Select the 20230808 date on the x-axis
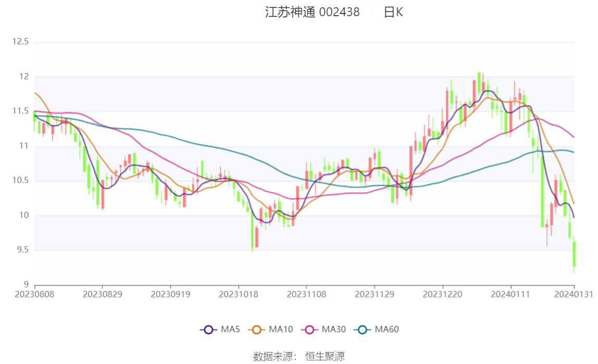 [35, 294]
